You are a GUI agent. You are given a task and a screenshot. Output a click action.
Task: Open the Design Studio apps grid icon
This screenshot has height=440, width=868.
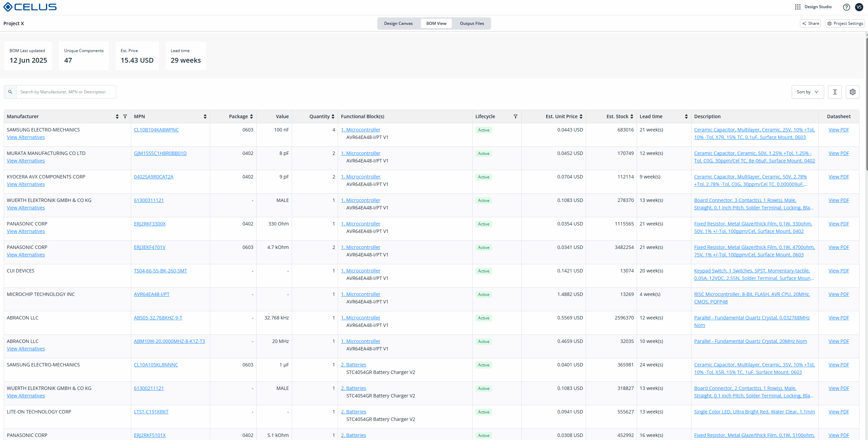pos(797,7)
